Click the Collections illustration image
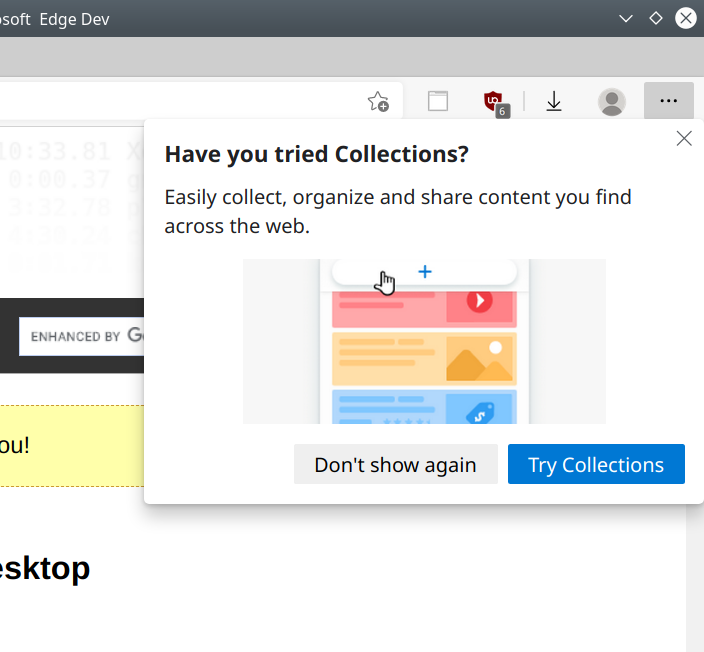Image resolution: width=704 pixels, height=652 pixels. 424,341
